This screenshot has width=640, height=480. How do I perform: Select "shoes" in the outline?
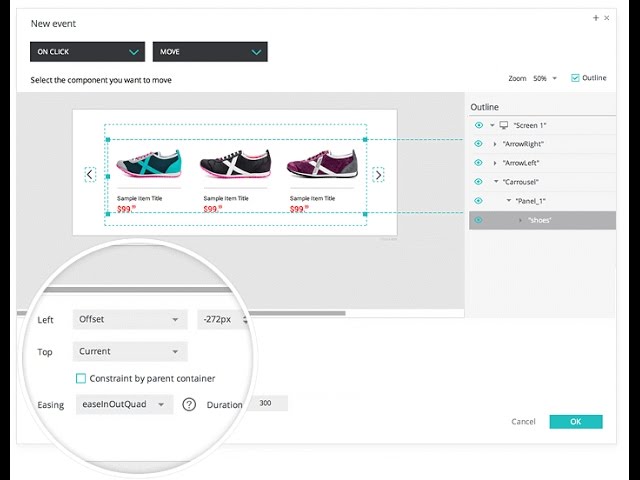point(539,220)
